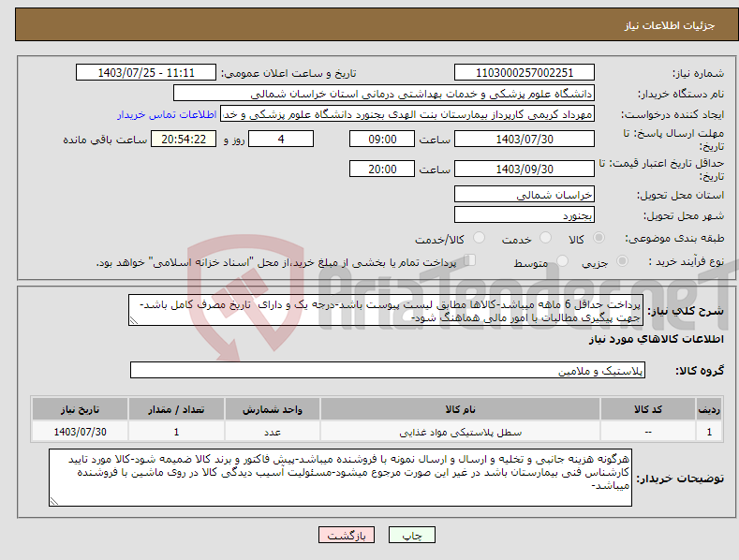Viewport: 739px width, 560px height.
Task: Click the بازگشت (back) button
Action: pos(347,535)
